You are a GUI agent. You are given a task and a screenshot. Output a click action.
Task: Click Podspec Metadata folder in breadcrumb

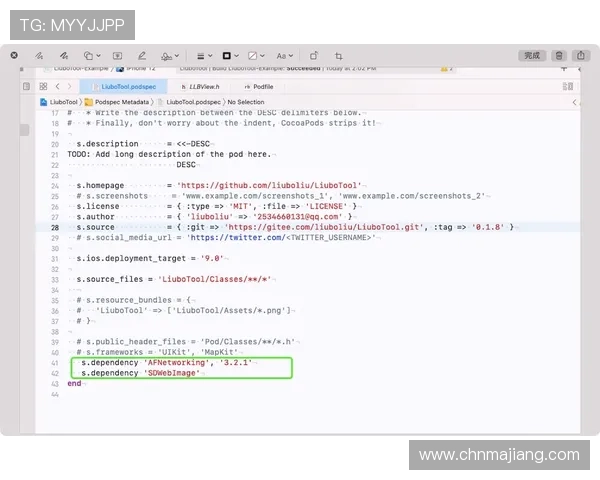click(x=122, y=102)
